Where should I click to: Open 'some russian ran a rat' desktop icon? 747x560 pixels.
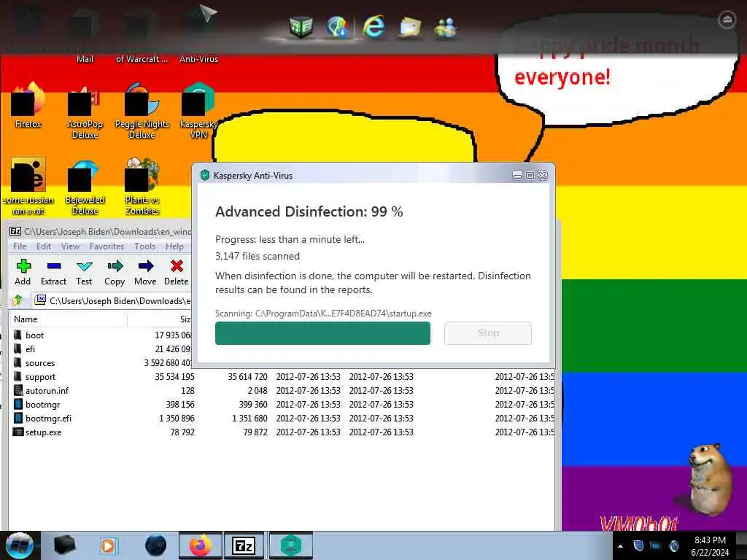pyautogui.click(x=28, y=187)
